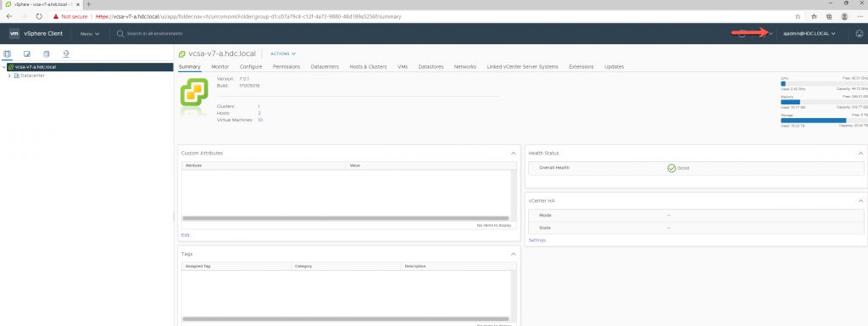Switch to the Networks tab
868x326 pixels.
coord(465,66)
